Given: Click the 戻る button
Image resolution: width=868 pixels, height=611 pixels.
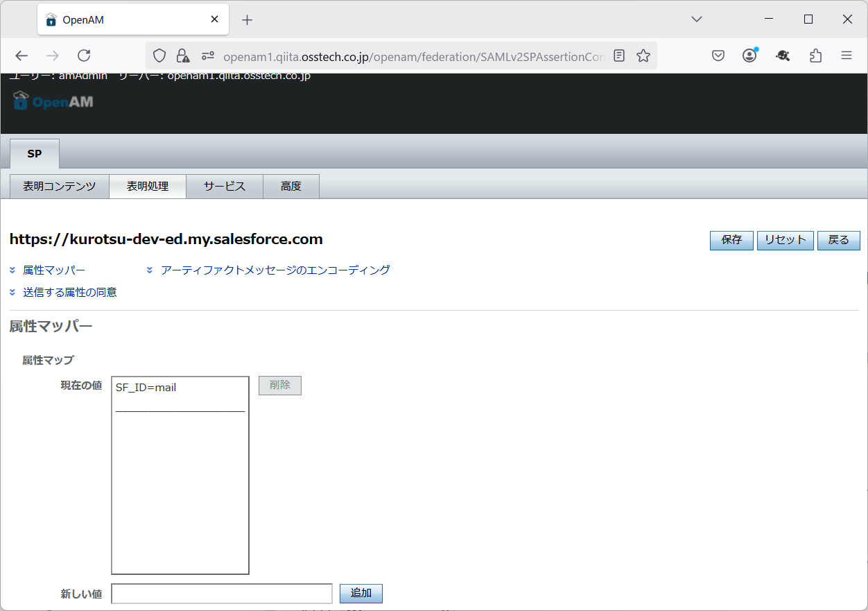Looking at the screenshot, I should tap(839, 240).
